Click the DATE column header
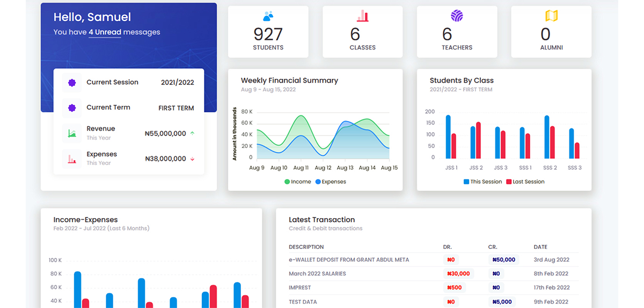This screenshot has height=308, width=644. tap(540, 247)
